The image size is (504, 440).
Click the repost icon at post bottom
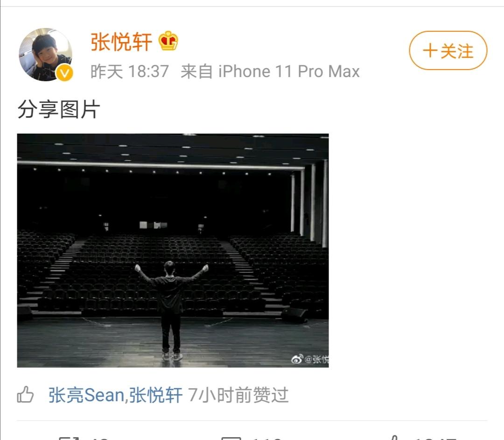(x=69, y=438)
